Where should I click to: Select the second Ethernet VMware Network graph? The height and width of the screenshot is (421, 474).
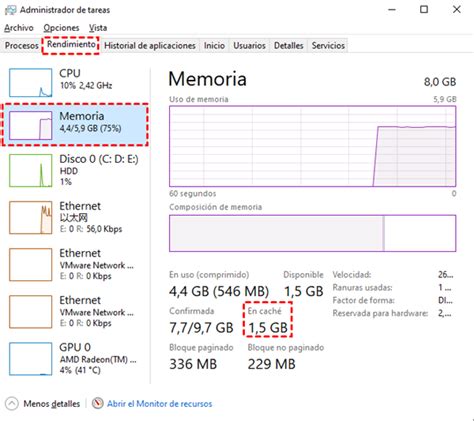pyautogui.click(x=31, y=265)
